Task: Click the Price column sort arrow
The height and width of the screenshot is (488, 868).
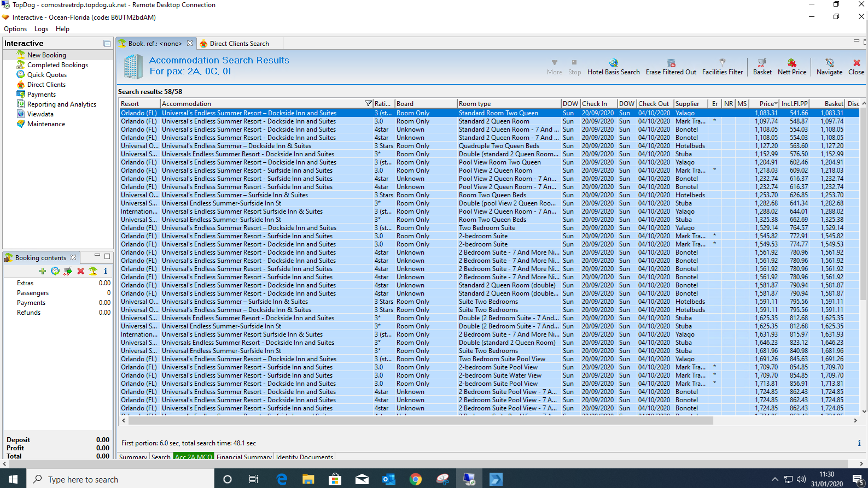Action: 776,104
